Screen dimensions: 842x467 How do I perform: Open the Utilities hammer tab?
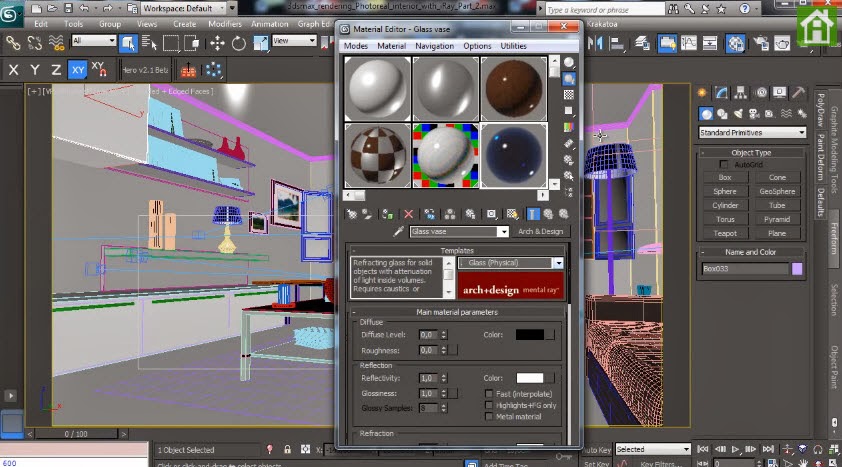pyautogui.click(x=799, y=93)
